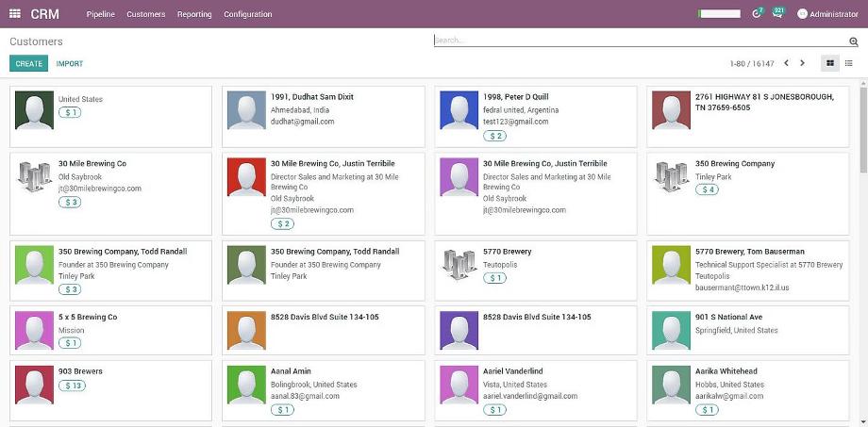Click the Aariel Vanderlind name
This screenshot has width=868, height=427.
coord(513,371)
